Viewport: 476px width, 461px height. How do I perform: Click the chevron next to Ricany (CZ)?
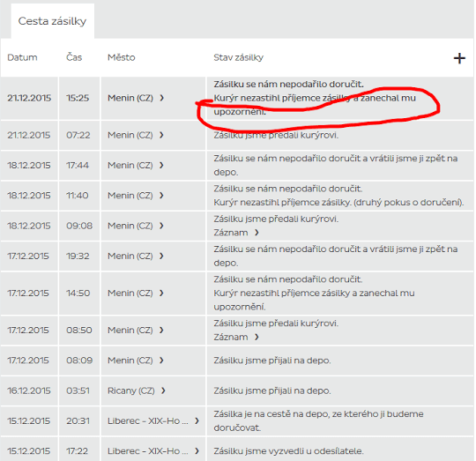(x=163, y=390)
